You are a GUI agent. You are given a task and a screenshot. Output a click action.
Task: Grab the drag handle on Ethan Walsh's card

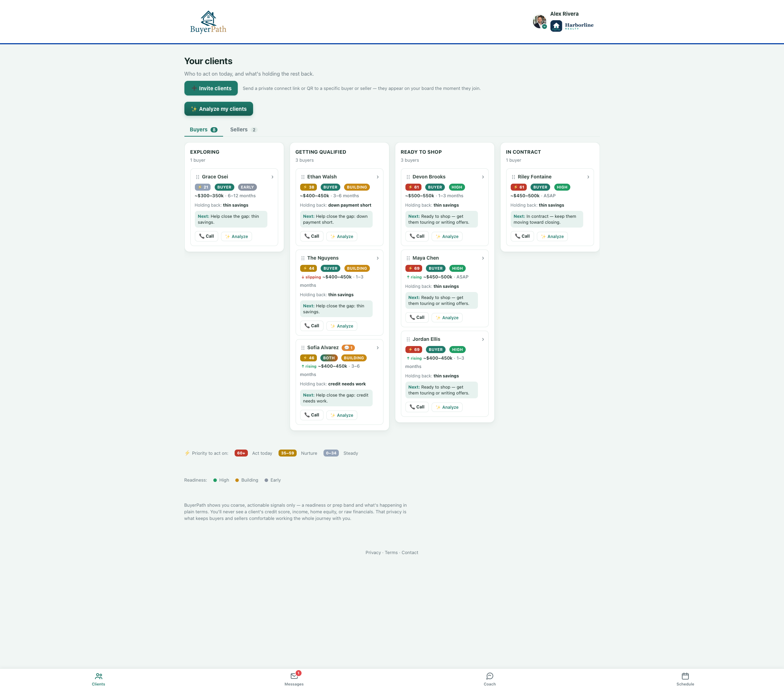pyautogui.click(x=303, y=177)
